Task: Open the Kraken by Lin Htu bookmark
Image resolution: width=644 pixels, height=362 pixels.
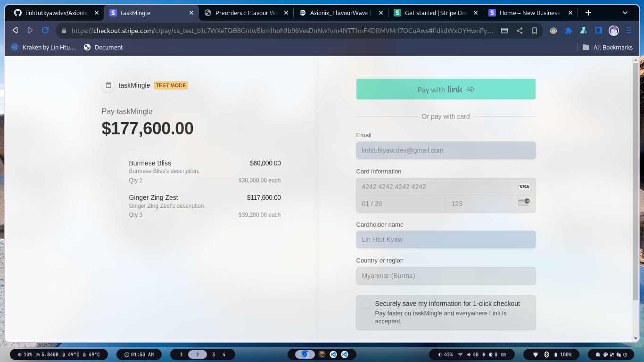Action: point(43,47)
